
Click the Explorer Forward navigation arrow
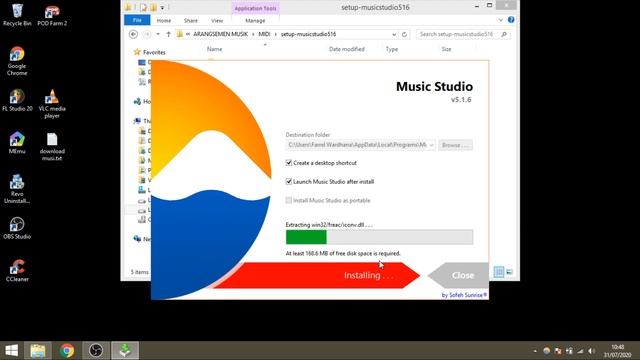coord(147,34)
